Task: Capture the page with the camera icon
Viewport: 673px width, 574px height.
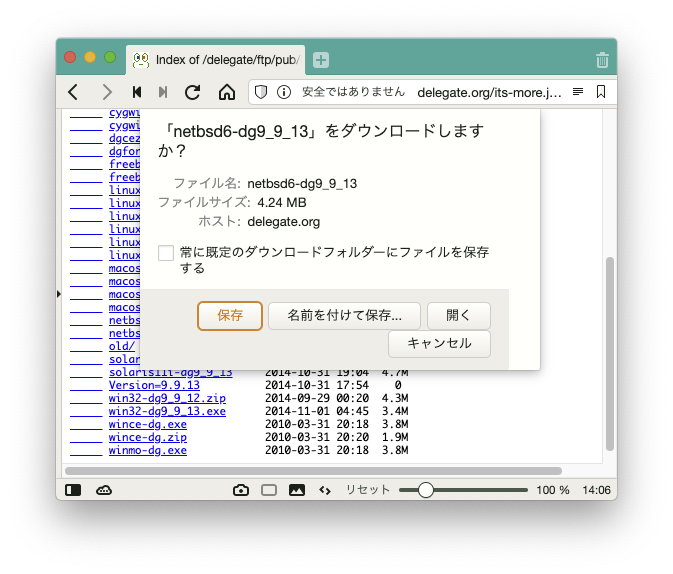Action: (241, 490)
